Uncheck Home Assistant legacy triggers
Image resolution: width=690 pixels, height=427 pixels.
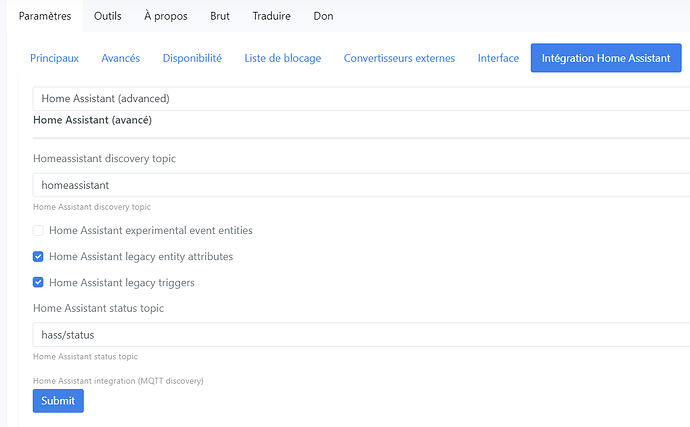38,283
